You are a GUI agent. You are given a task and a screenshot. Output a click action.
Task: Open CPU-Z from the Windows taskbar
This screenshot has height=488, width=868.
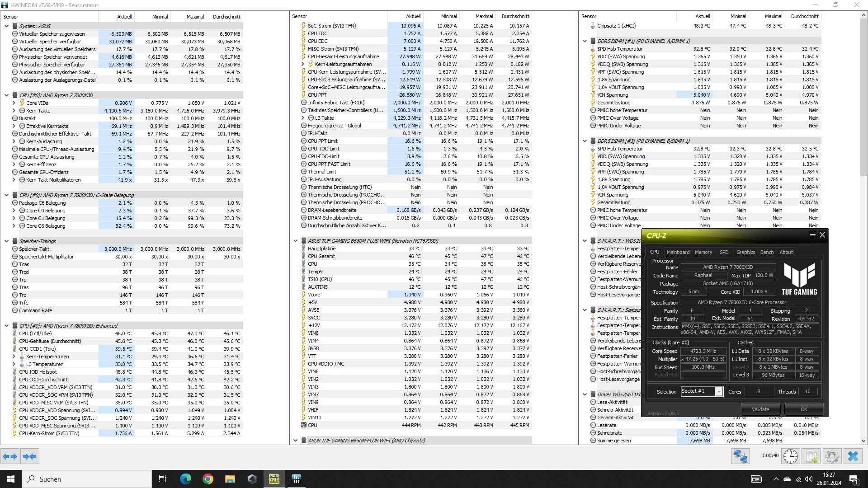274,479
